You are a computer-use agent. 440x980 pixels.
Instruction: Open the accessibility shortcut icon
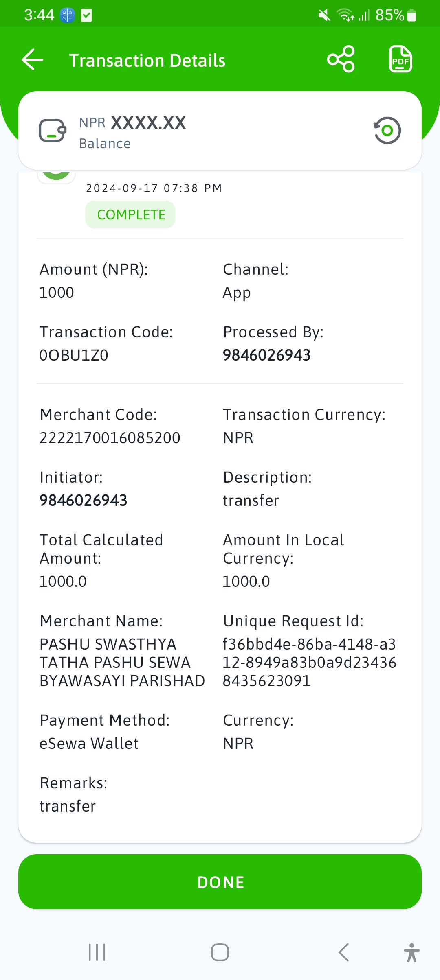pyautogui.click(x=412, y=952)
